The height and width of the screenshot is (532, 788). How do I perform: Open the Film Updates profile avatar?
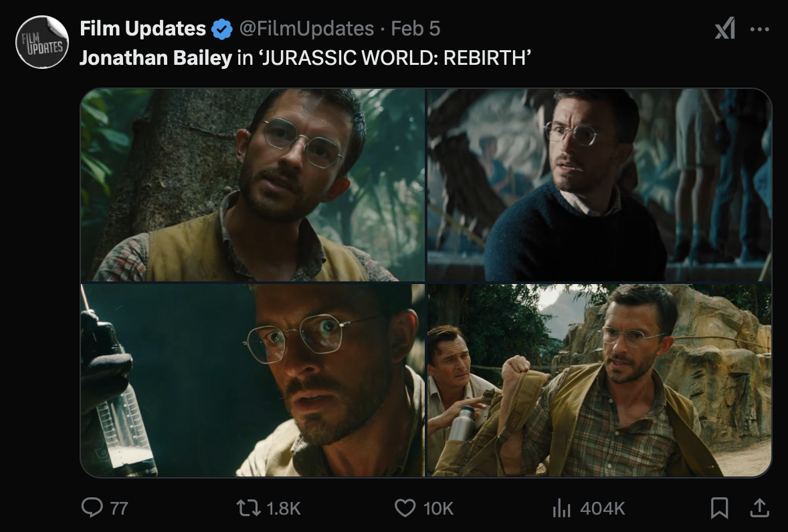pyautogui.click(x=42, y=42)
